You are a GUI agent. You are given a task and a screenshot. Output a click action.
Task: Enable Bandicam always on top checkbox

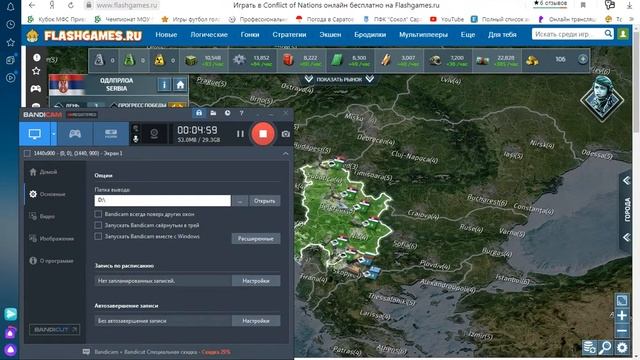98,214
